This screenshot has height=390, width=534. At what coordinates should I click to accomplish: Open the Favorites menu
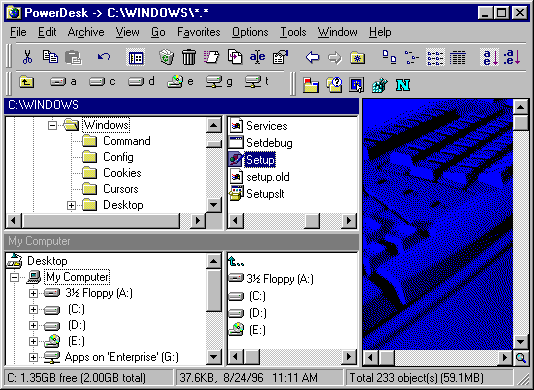[199, 32]
